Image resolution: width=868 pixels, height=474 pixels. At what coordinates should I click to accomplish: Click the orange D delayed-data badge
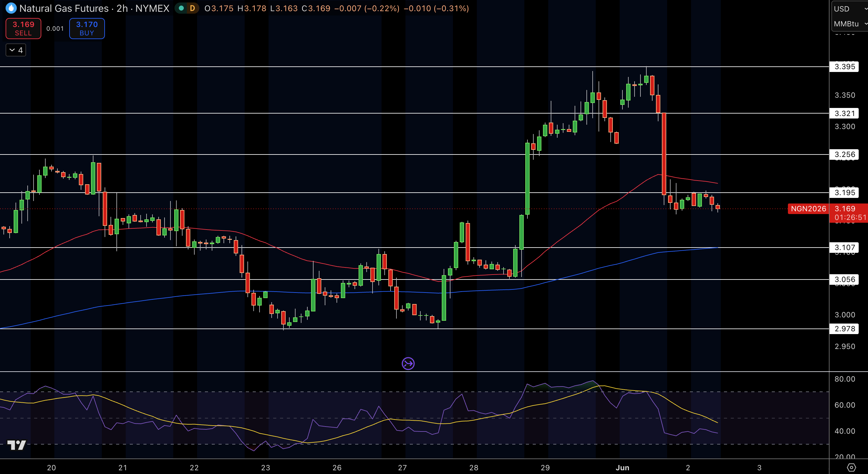point(192,8)
